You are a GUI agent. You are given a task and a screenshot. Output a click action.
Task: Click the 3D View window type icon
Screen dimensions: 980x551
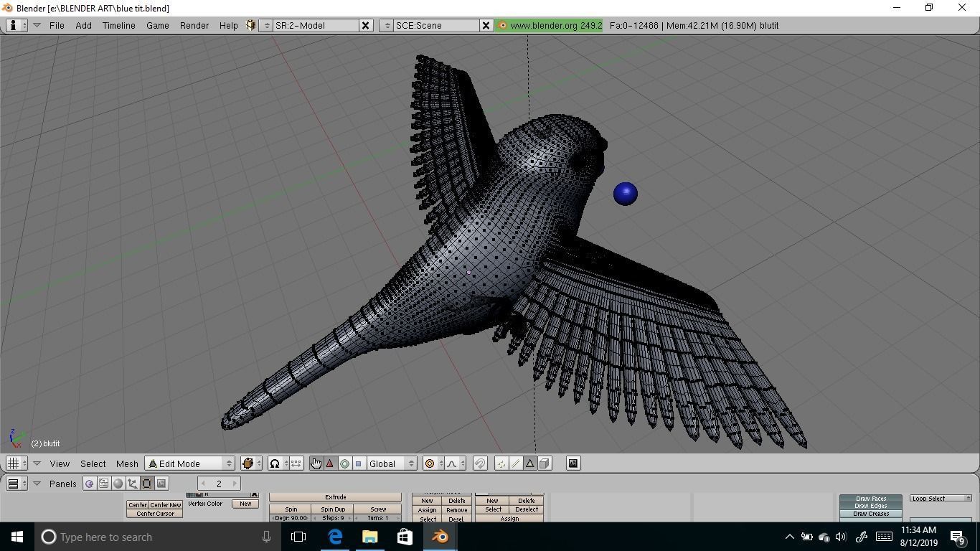pos(17,463)
